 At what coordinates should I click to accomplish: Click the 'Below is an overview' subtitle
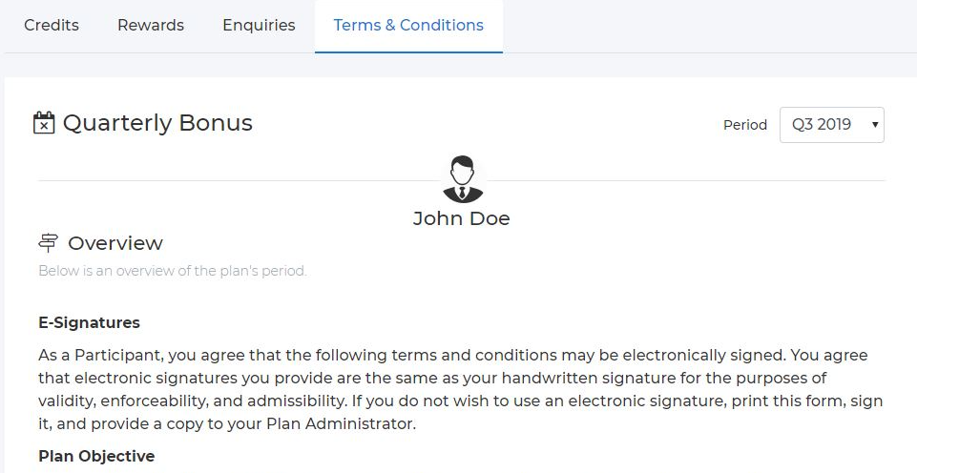pyautogui.click(x=173, y=271)
